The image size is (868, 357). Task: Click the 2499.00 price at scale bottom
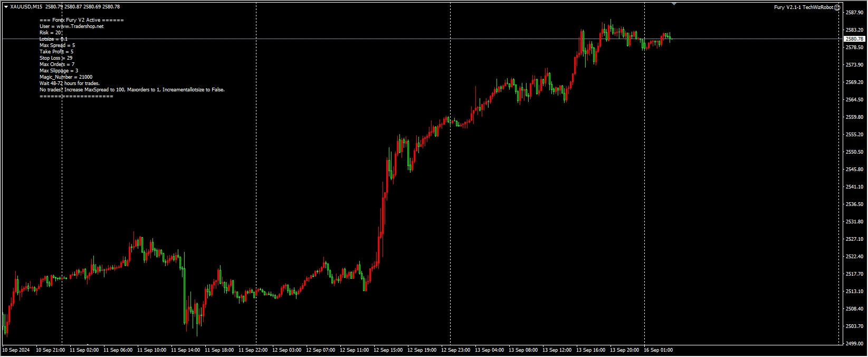pyautogui.click(x=854, y=344)
